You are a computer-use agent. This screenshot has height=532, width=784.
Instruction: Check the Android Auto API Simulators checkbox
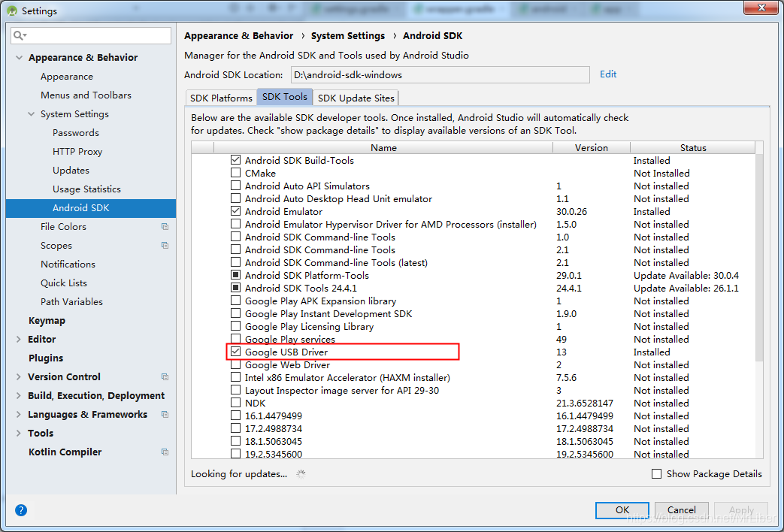235,186
